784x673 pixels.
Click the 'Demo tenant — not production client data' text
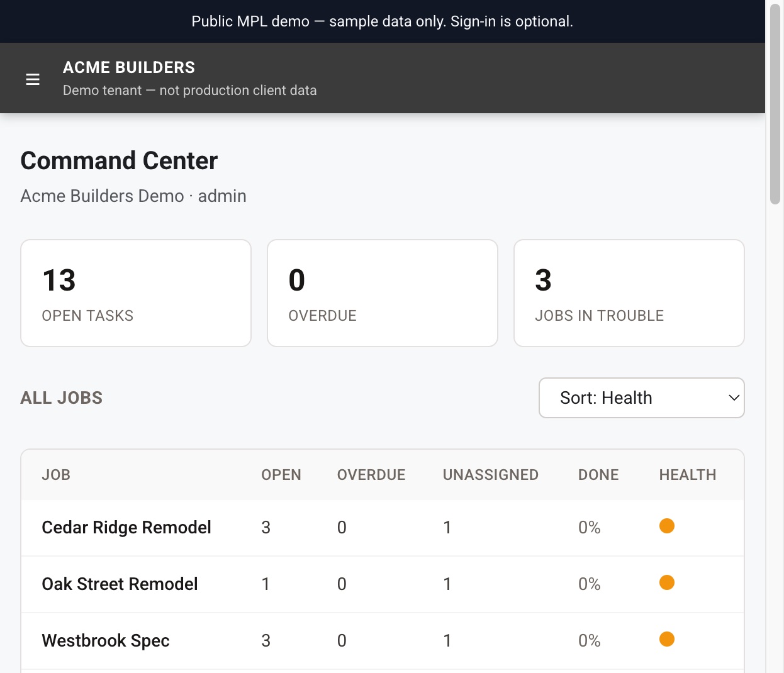tap(190, 90)
